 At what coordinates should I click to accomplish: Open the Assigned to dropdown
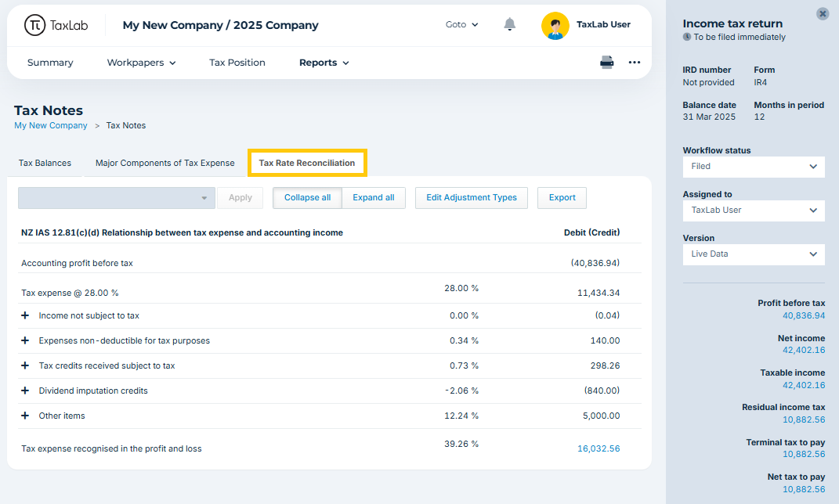click(x=754, y=211)
